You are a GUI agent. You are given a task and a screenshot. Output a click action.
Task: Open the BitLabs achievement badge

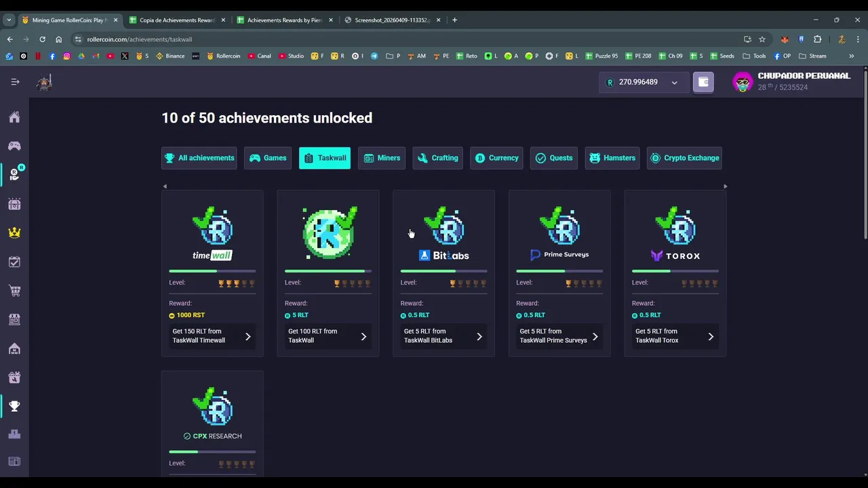(x=444, y=234)
